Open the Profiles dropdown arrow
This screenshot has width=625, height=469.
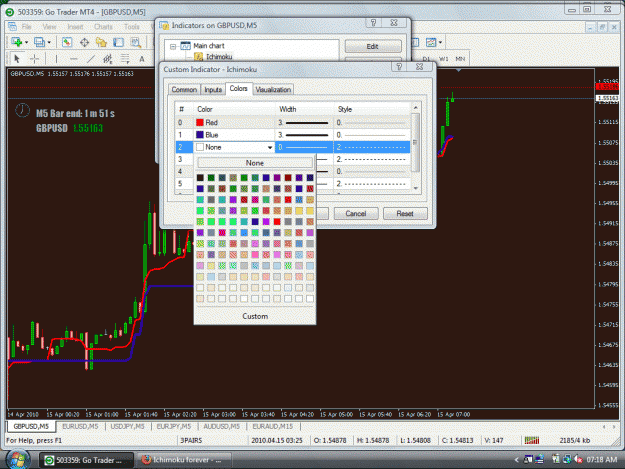click(x=49, y=42)
